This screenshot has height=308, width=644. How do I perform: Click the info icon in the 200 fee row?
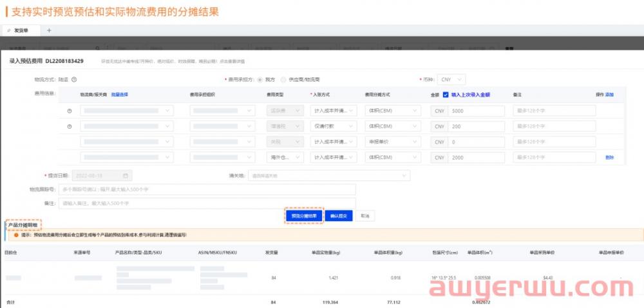point(70,126)
